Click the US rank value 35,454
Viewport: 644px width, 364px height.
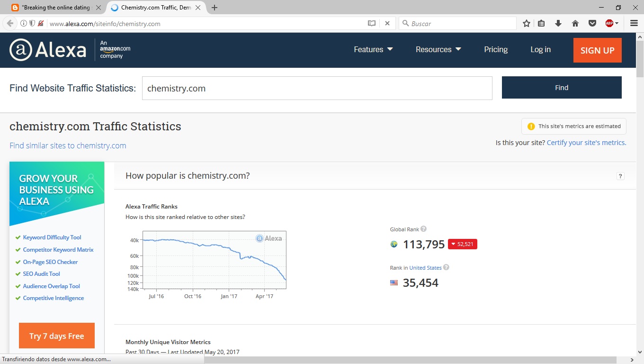tap(420, 283)
